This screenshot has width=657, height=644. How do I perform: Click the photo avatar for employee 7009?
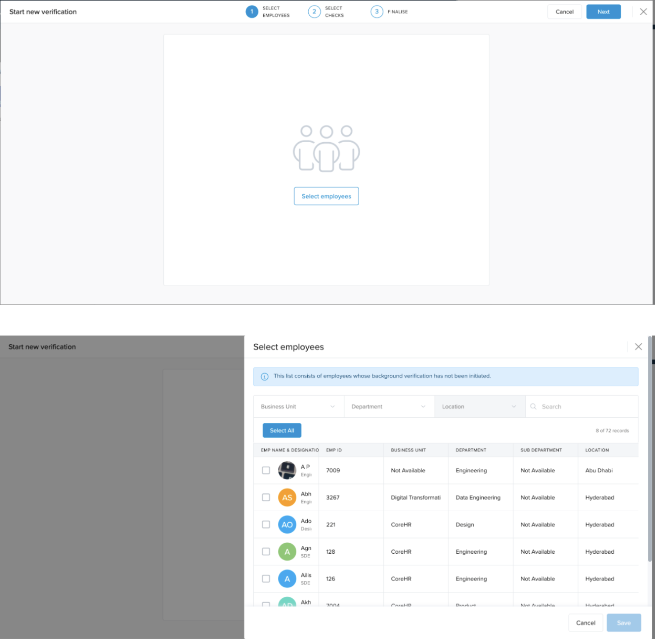click(287, 470)
